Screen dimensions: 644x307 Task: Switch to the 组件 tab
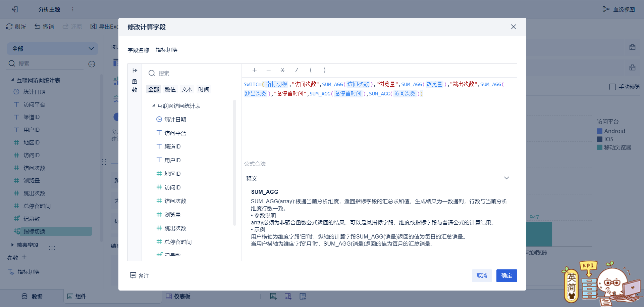coord(77,296)
